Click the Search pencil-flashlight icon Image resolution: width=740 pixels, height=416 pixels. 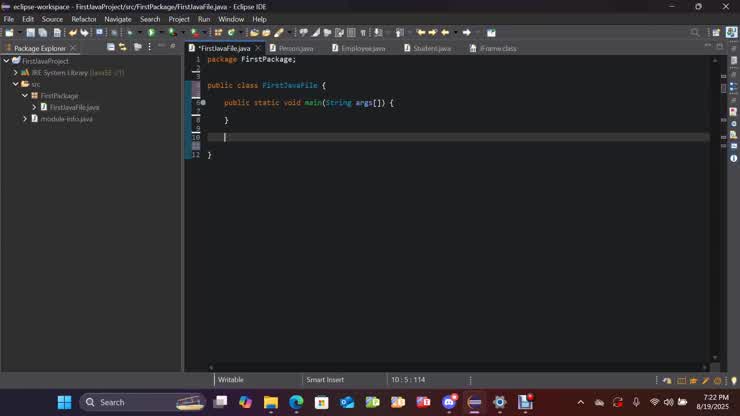click(279, 33)
